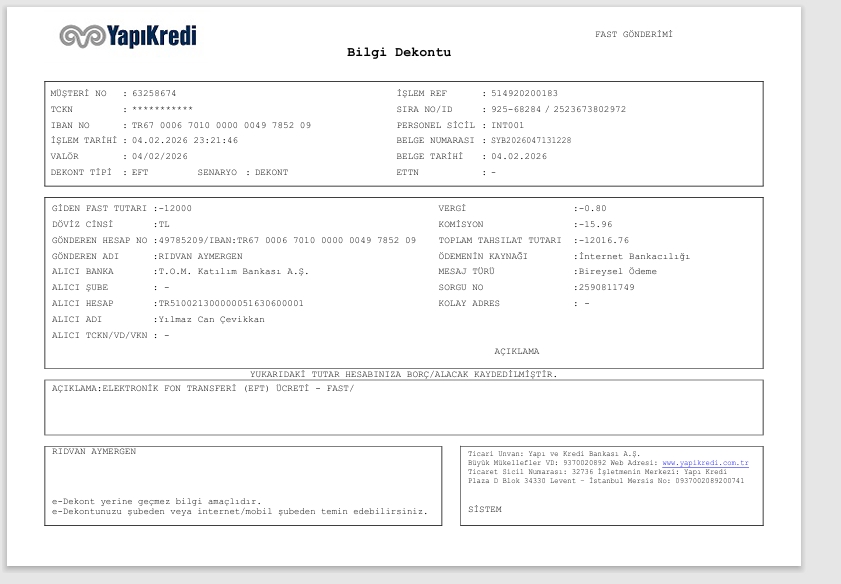Click the 'Ticari Unvan' company line
Image resolution: width=841 pixels, height=584 pixels.
554,454
